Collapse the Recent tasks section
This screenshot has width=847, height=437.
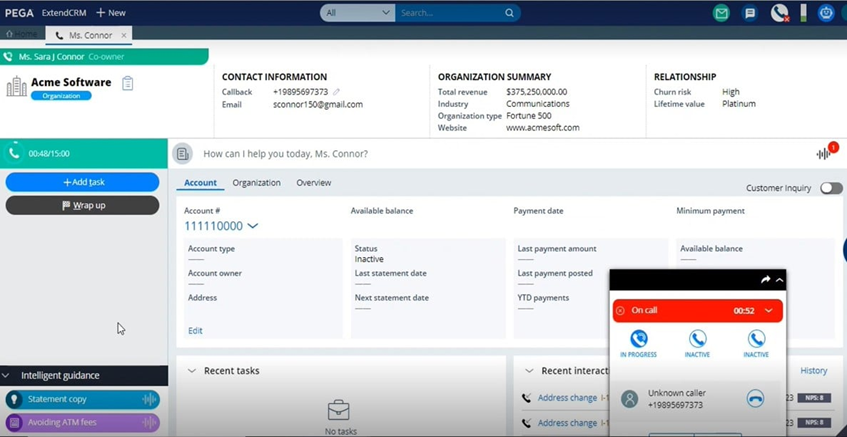click(191, 371)
